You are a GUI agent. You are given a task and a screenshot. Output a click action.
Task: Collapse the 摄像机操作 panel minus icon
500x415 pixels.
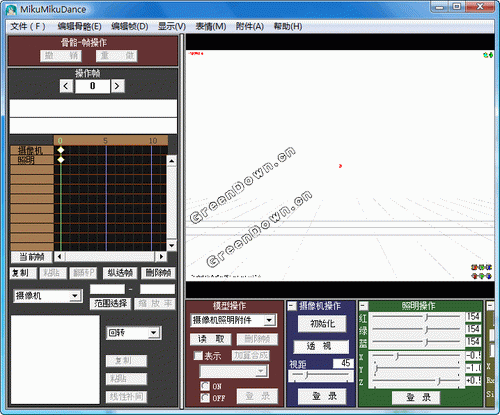(292, 306)
